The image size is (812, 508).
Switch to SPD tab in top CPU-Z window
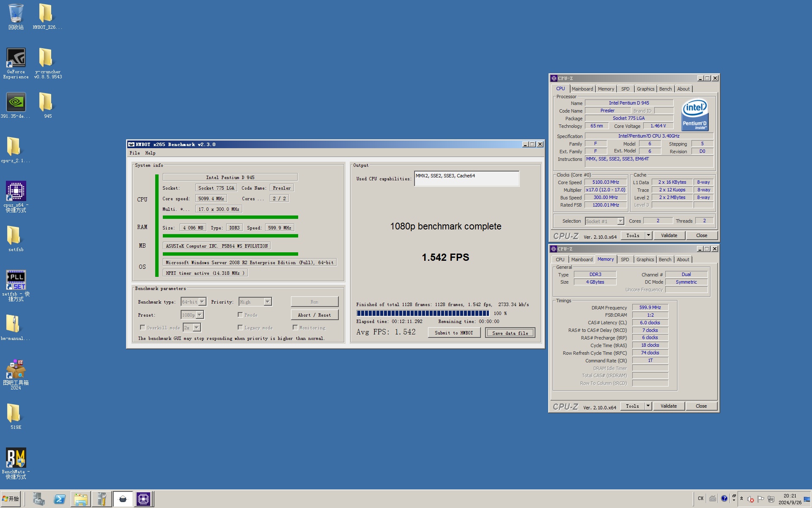tap(625, 89)
